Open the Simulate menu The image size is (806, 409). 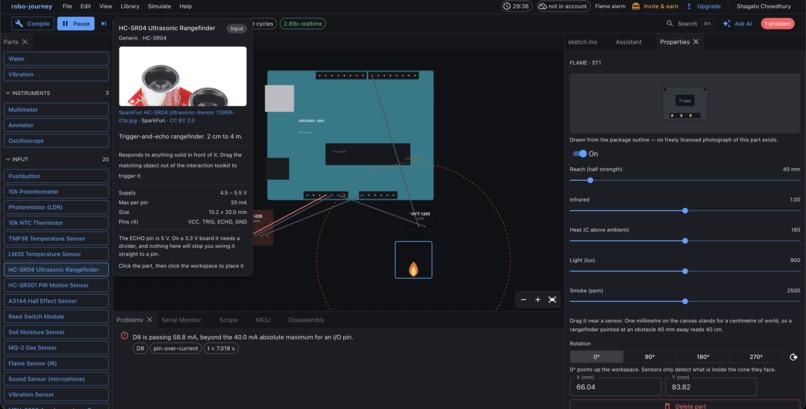159,6
